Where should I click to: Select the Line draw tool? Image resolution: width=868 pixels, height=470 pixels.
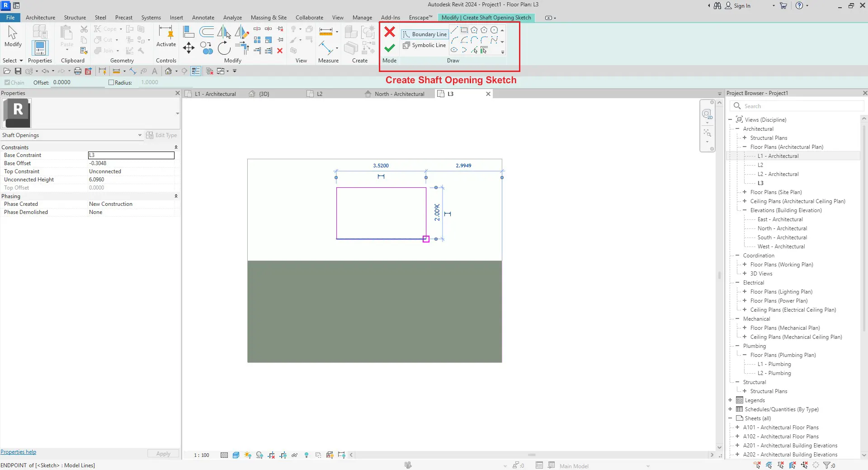pyautogui.click(x=454, y=30)
